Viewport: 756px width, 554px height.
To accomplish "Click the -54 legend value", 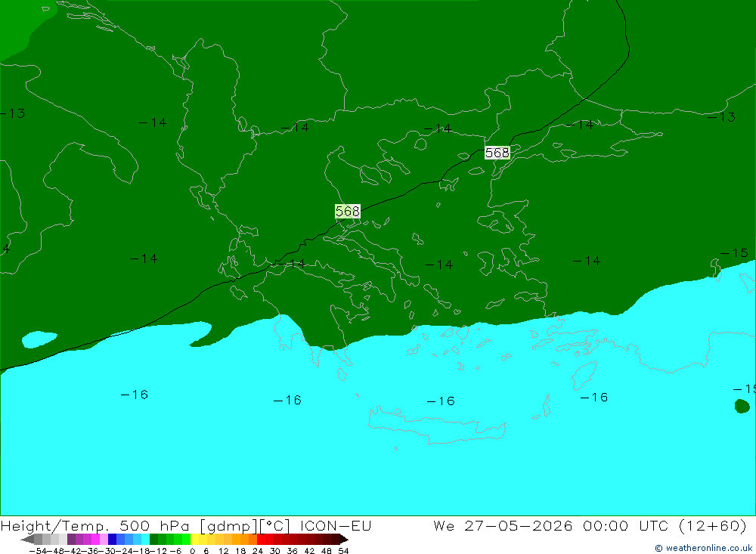I will coord(38,551).
